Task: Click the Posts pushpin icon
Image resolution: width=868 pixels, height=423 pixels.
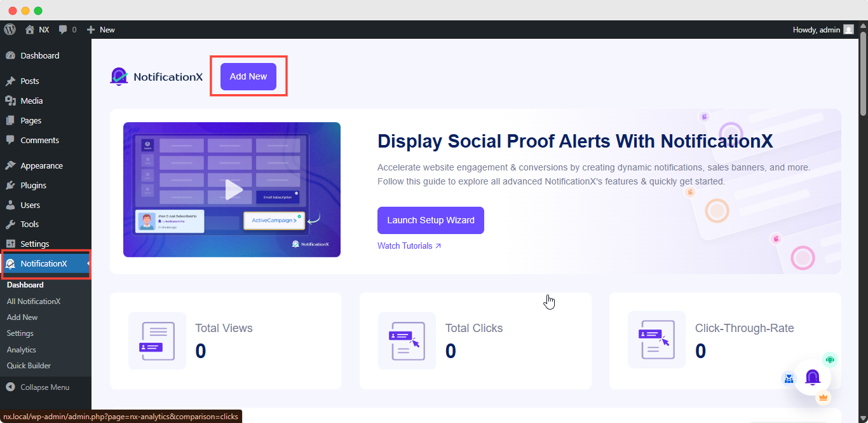Action: coord(10,81)
